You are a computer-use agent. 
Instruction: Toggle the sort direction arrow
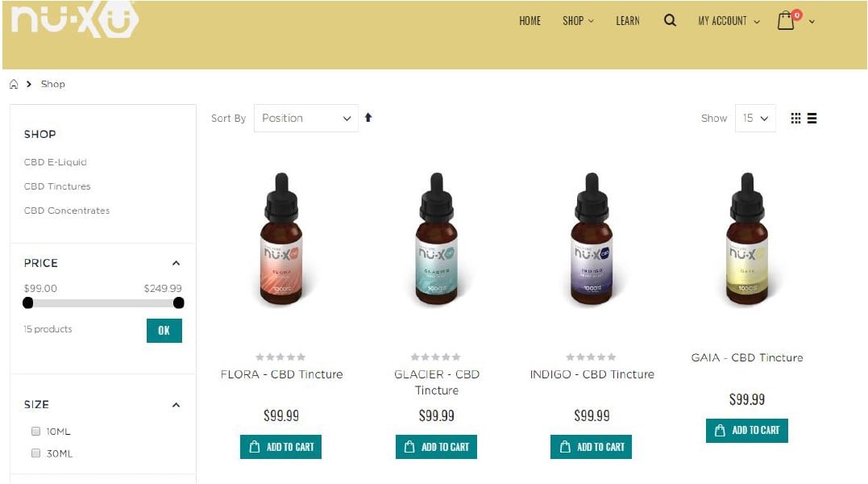(x=368, y=118)
